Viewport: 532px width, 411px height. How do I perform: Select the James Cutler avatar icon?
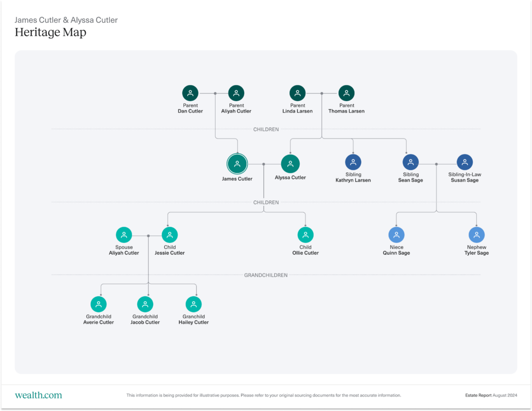coord(237,163)
